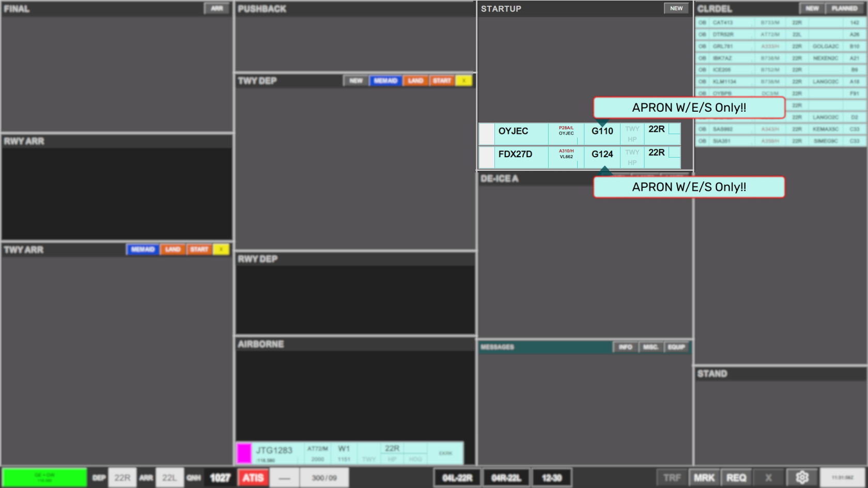Click the MRK button in bottom bar
868x488 pixels.
(x=704, y=478)
